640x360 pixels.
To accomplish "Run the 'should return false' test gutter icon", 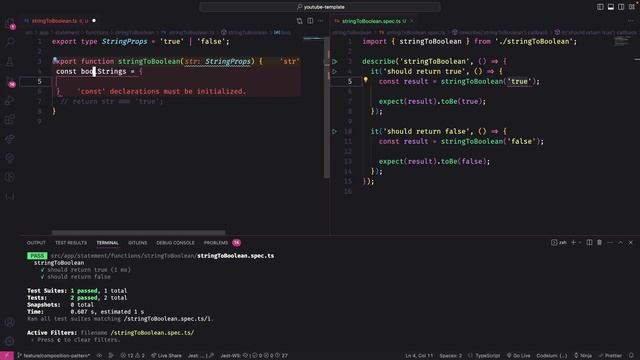I will coord(335,131).
